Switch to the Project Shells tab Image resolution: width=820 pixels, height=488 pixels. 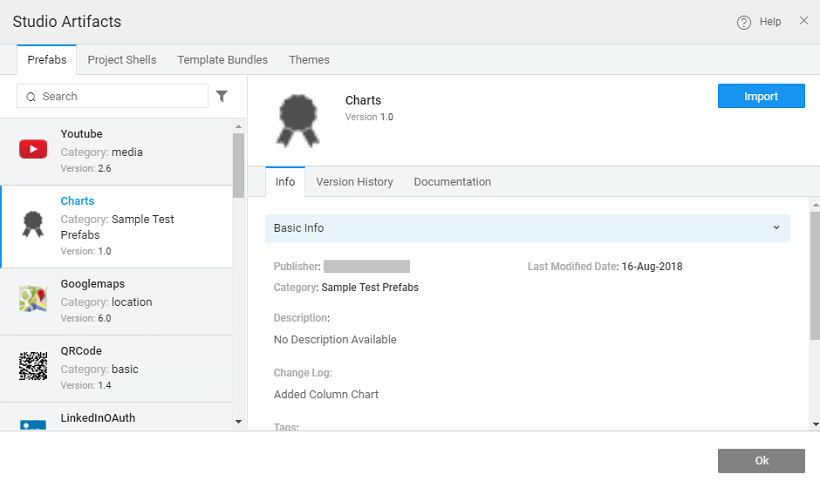(x=122, y=60)
